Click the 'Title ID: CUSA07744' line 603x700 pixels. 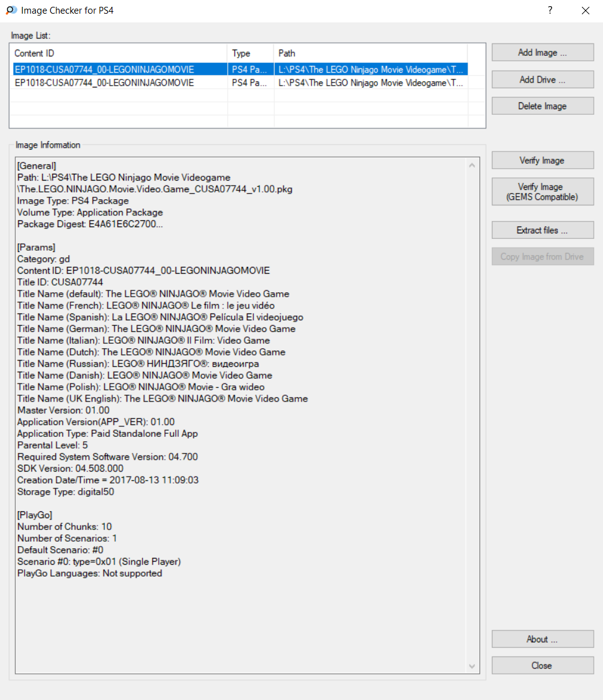(60, 282)
